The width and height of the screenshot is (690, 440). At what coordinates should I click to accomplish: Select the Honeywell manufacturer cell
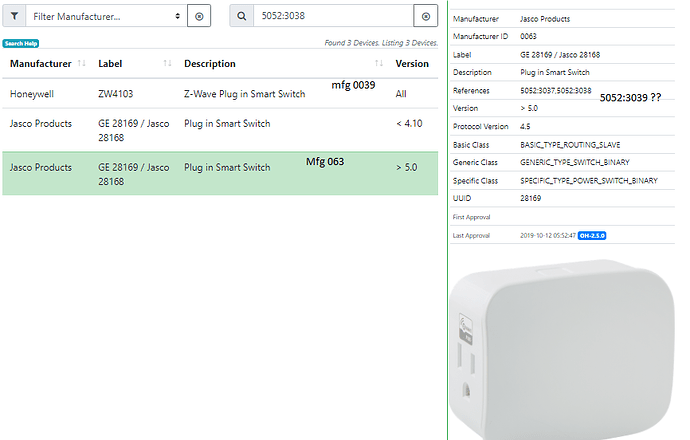click(32, 94)
